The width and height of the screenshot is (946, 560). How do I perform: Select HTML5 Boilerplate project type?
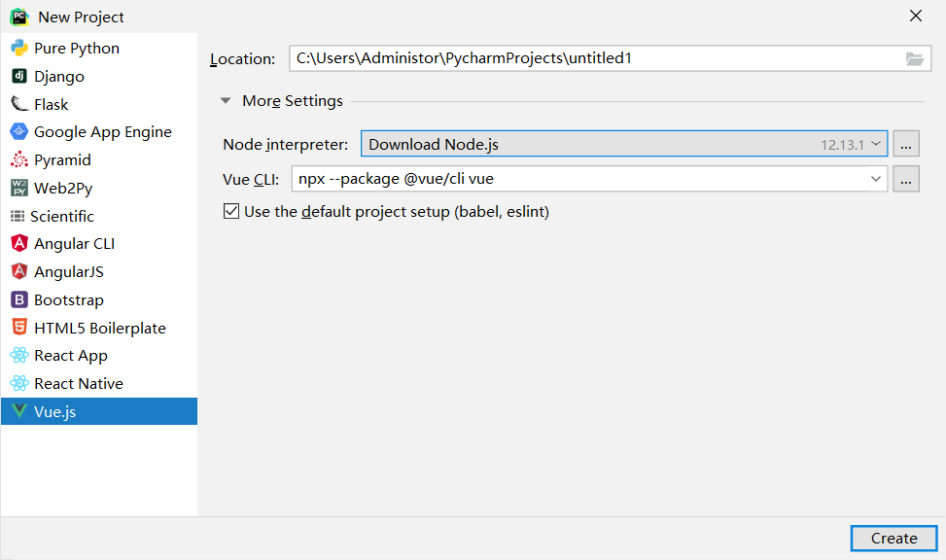click(x=99, y=328)
